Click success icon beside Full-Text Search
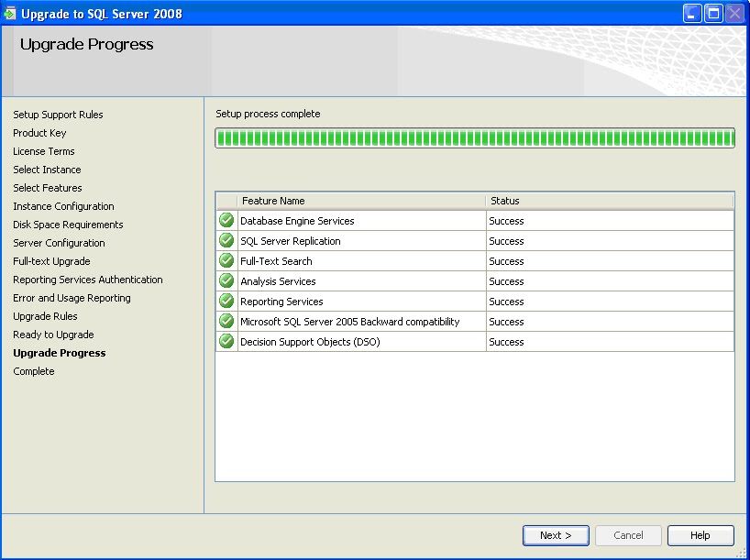 coord(226,260)
